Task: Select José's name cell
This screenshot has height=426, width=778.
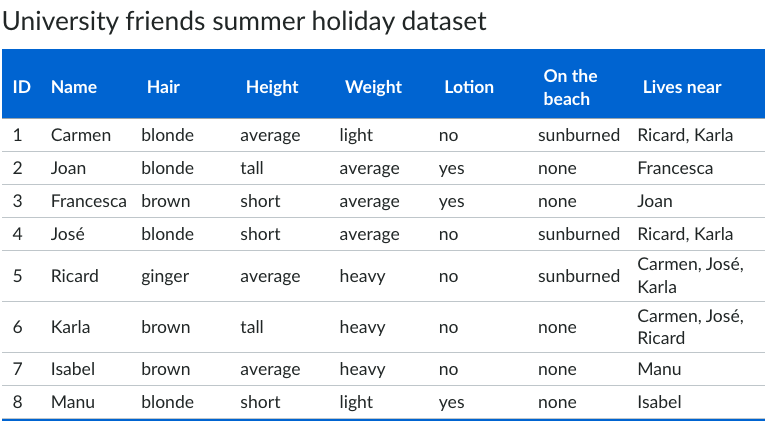Action: point(67,234)
